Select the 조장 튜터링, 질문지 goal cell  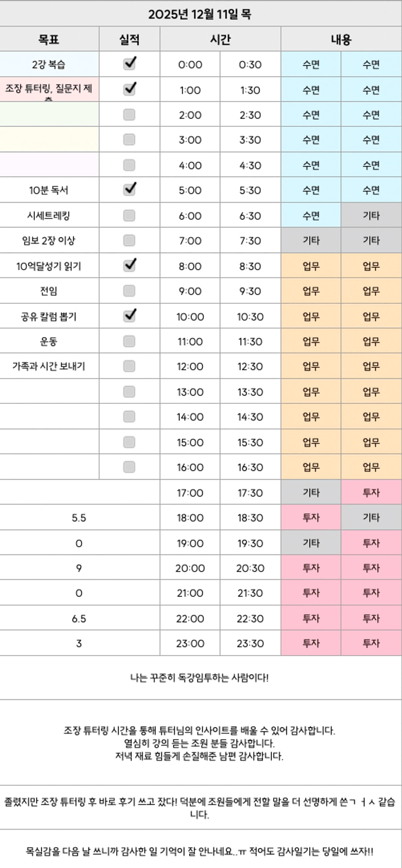tap(49, 89)
